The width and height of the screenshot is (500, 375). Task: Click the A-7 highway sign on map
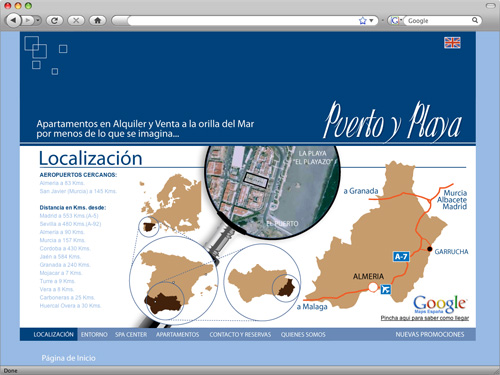401,256
